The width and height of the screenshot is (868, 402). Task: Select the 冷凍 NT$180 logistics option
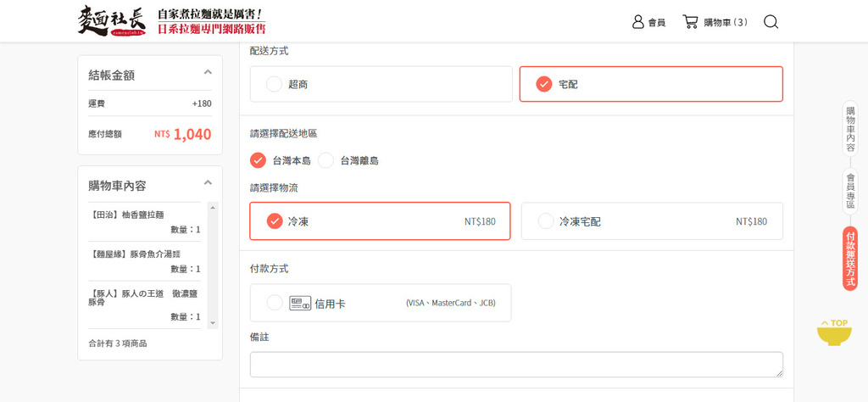click(x=275, y=221)
